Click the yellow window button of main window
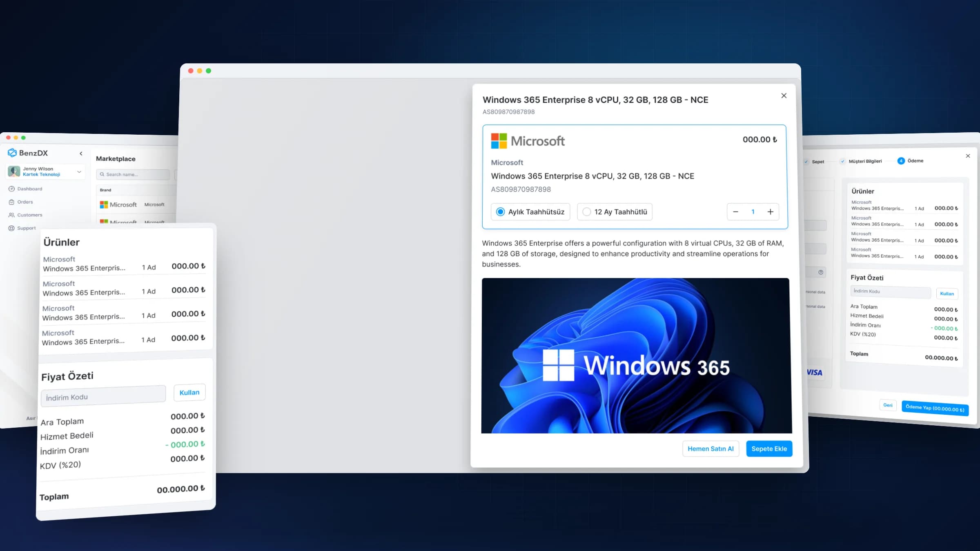The image size is (980, 551). pos(199,71)
